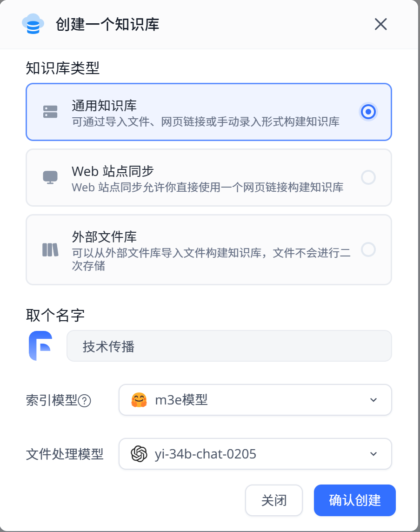This screenshot has height=532, width=420.
Task: Close the 创建一个知识库 dialog with X
Action: coord(381,24)
